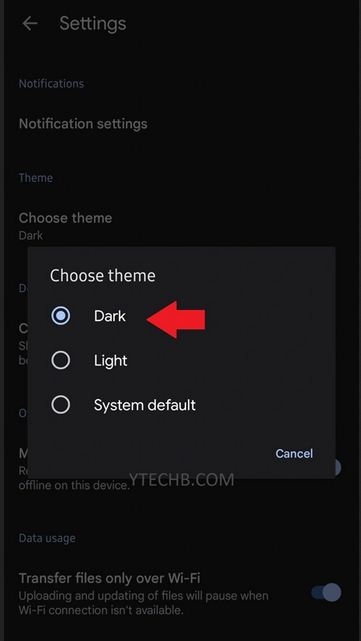Click the Data usage section header

pos(47,538)
